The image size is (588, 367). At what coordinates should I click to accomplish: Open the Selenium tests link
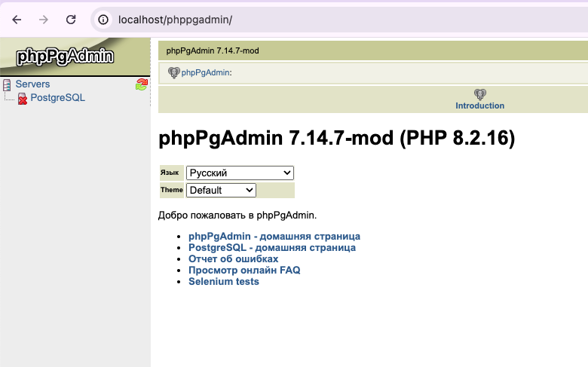pyautogui.click(x=223, y=281)
